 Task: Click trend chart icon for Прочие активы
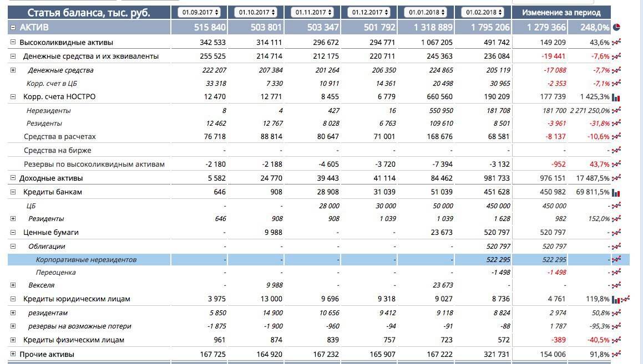pyautogui.click(x=616, y=354)
